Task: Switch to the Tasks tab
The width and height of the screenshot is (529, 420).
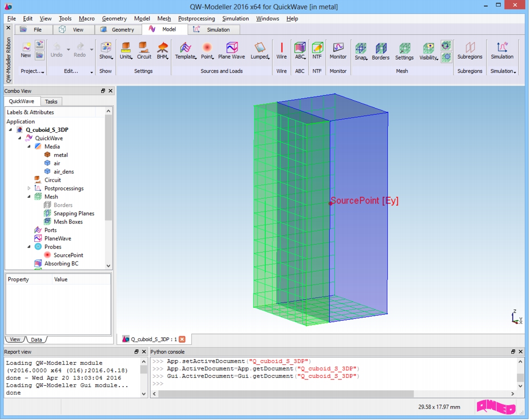Action: 51,102
